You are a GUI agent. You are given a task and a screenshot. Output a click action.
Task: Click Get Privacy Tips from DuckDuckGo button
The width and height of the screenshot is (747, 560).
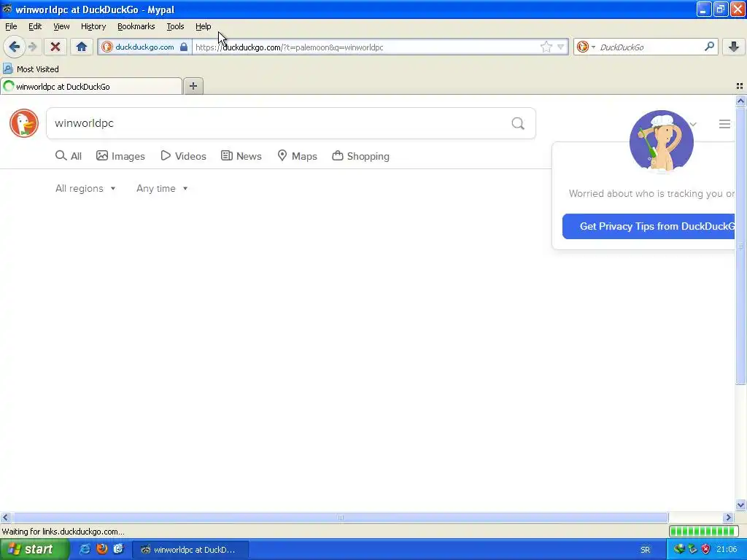point(649,226)
